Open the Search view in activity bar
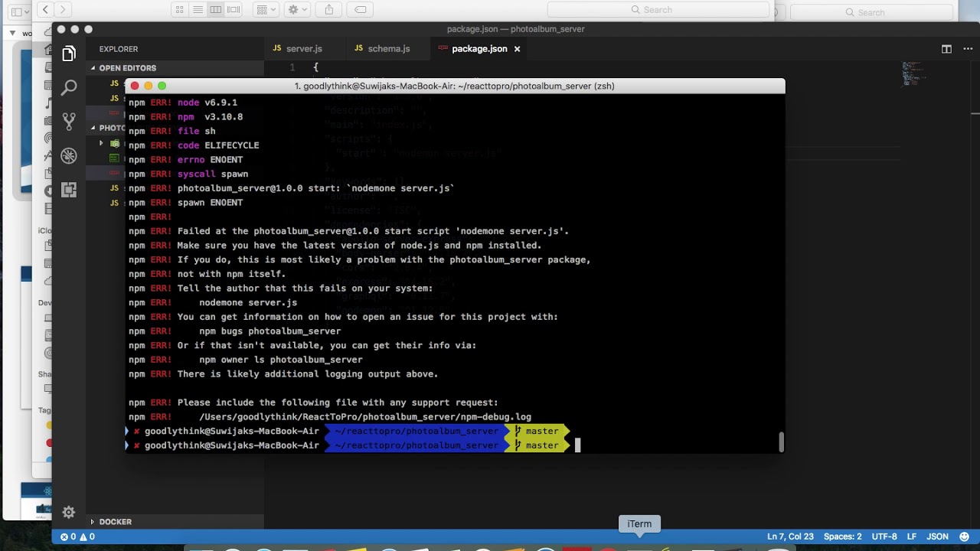 (69, 87)
